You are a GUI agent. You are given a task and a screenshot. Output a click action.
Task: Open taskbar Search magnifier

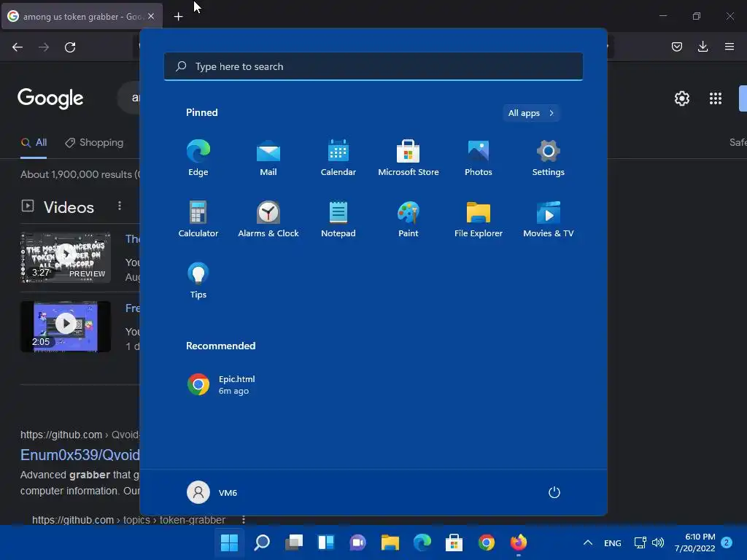[x=262, y=542]
